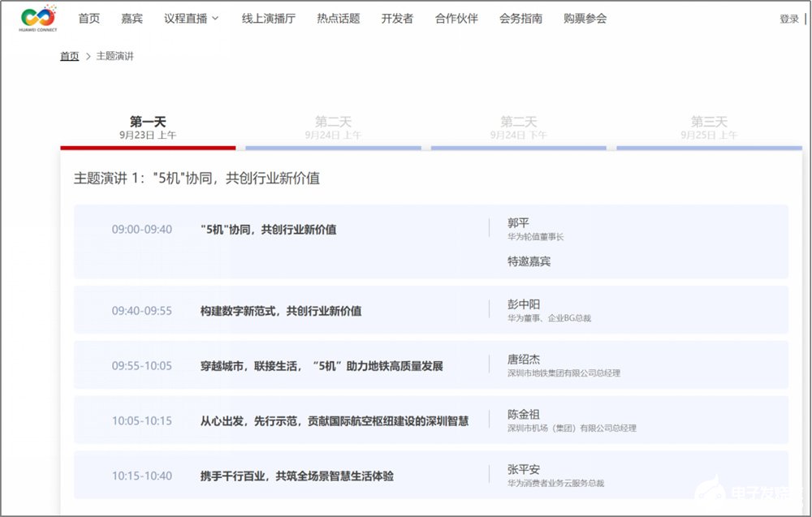Image resolution: width=812 pixels, height=517 pixels.
Task: Open the 会务指南 menu item
Action: (522, 19)
